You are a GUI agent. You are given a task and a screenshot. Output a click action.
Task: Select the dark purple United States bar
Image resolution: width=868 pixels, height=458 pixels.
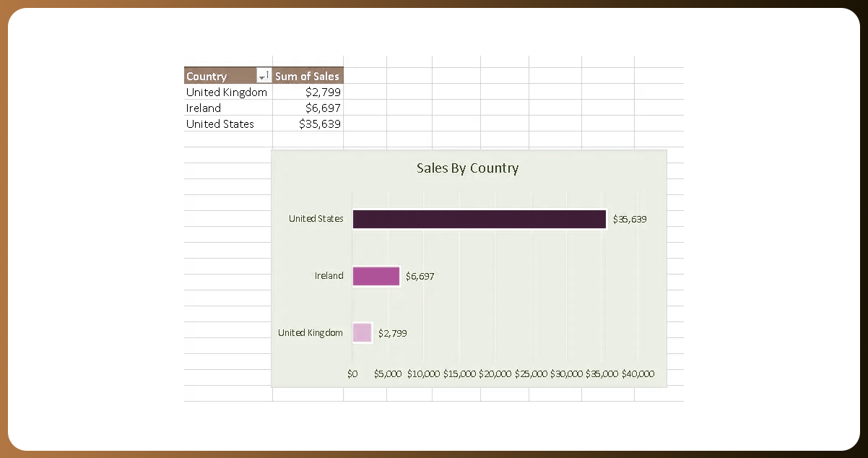(479, 219)
